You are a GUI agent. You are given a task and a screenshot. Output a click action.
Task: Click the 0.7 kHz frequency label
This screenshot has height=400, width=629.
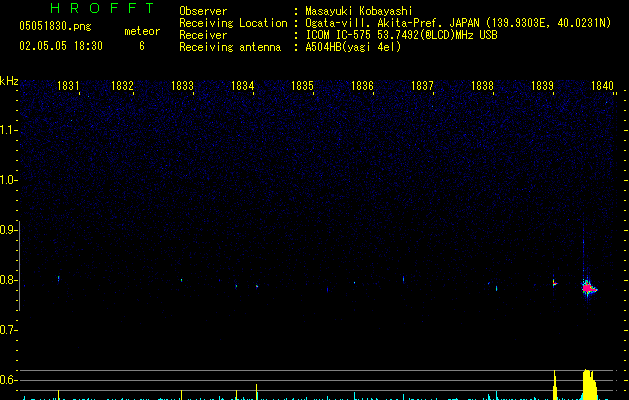point(8,330)
